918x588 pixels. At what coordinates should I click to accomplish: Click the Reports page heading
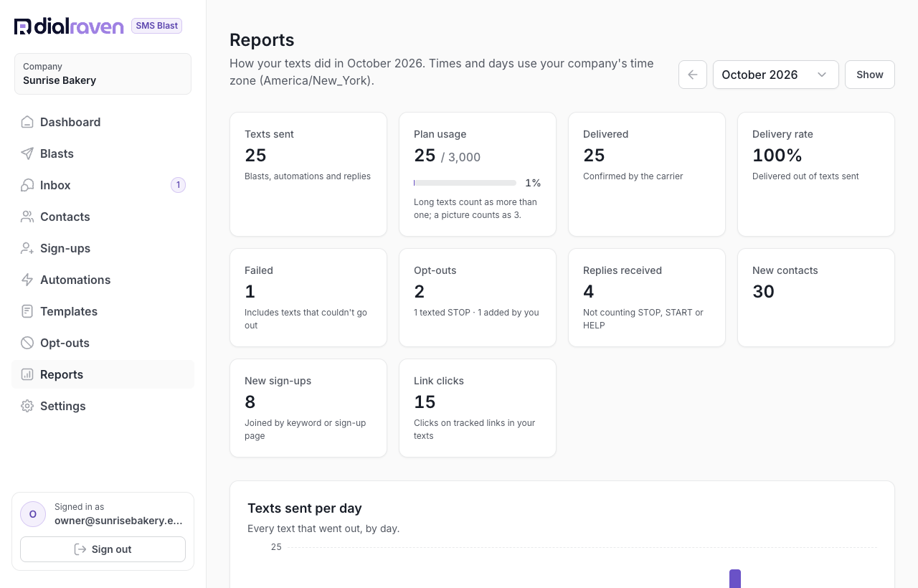262,40
